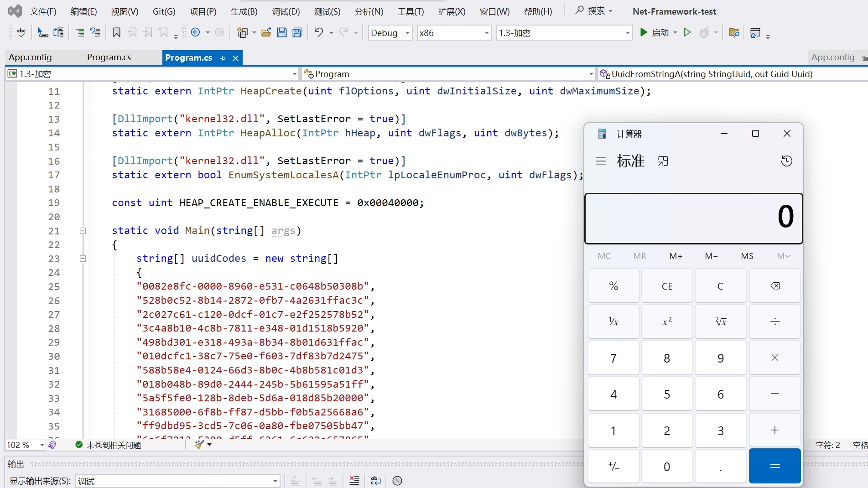
Task: Click the Undo arrow icon
Action: (x=318, y=32)
